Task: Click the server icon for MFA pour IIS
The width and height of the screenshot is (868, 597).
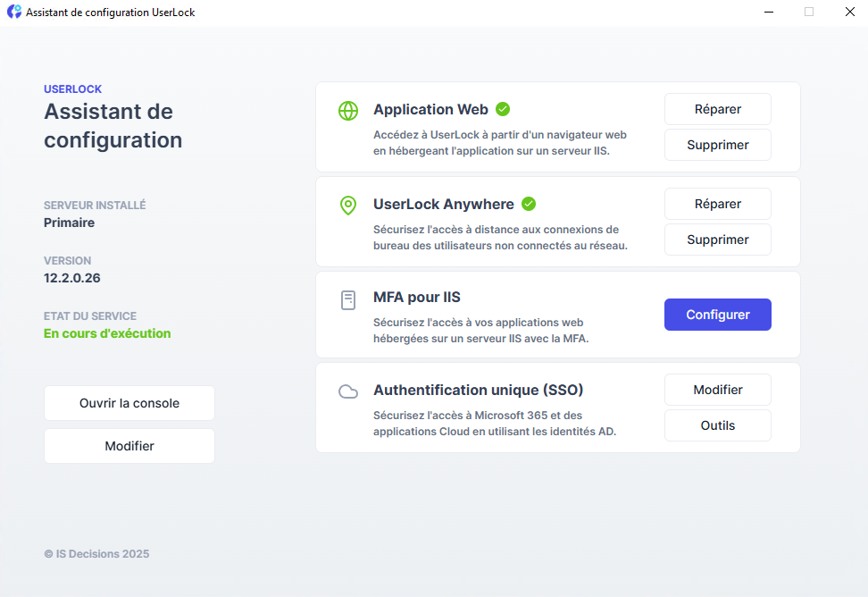Action: 348,300
